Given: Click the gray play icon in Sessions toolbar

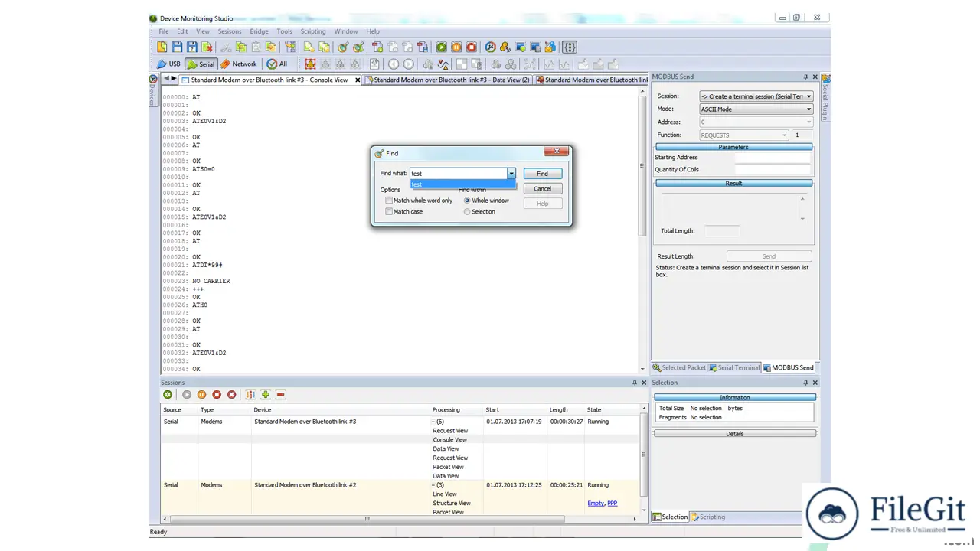Looking at the screenshot, I should [x=187, y=395].
